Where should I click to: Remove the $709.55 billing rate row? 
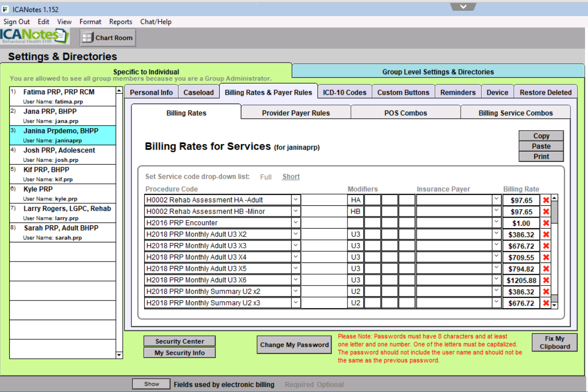[x=546, y=258]
